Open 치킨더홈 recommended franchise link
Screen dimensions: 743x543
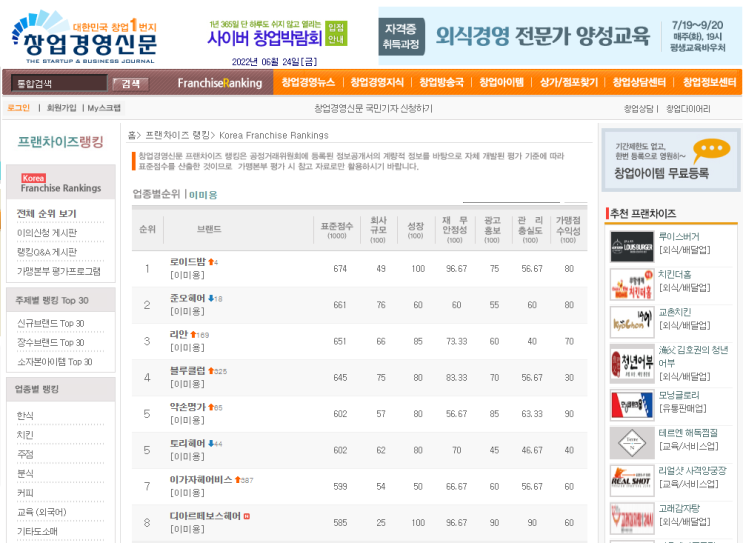pyautogui.click(x=675, y=275)
